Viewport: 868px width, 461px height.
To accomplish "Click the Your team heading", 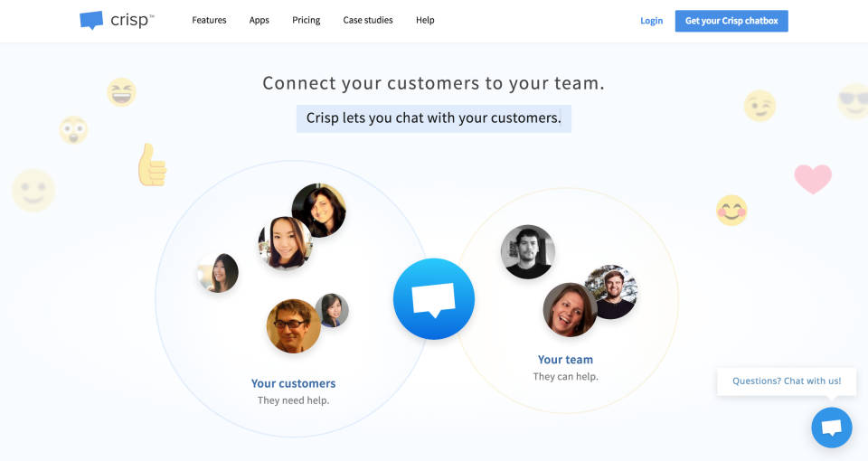I will click(x=565, y=360).
